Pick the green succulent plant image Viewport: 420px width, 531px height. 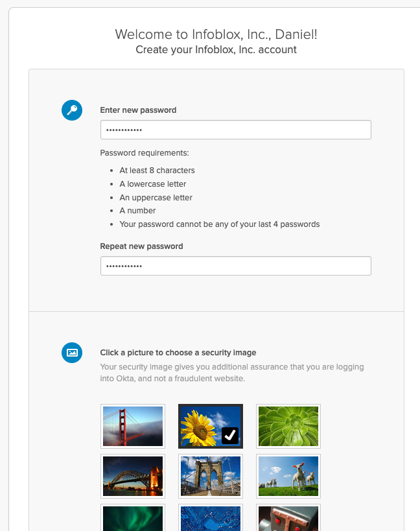[x=288, y=427]
